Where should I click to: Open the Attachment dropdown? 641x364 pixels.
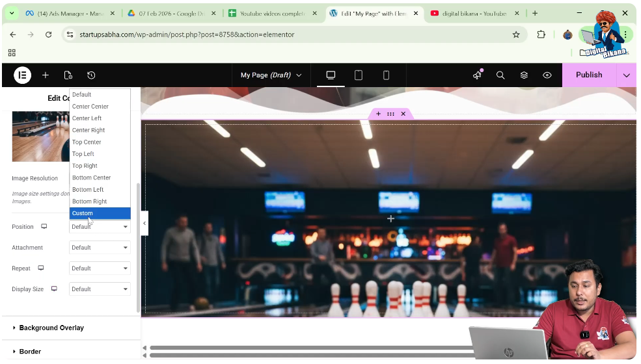click(100, 248)
